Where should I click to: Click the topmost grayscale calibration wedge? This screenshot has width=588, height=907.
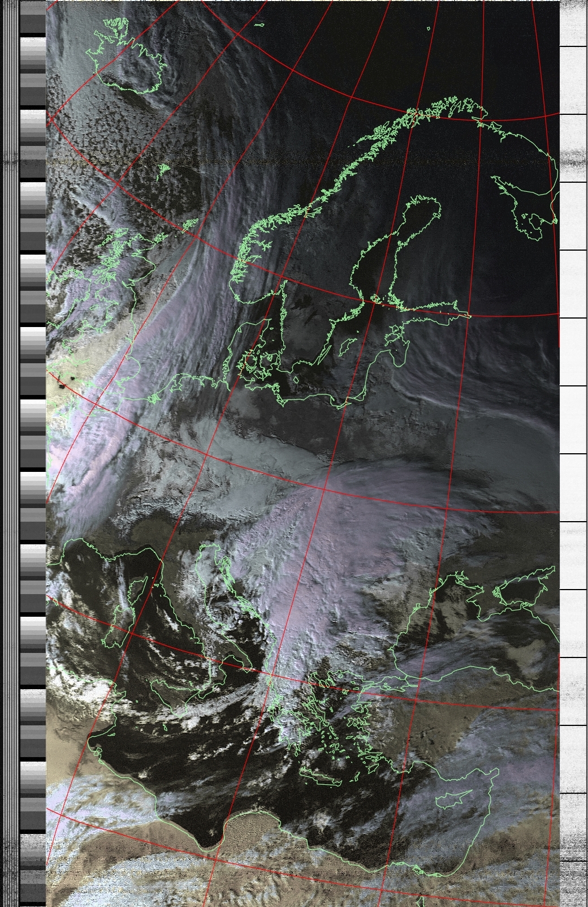[x=33, y=24]
